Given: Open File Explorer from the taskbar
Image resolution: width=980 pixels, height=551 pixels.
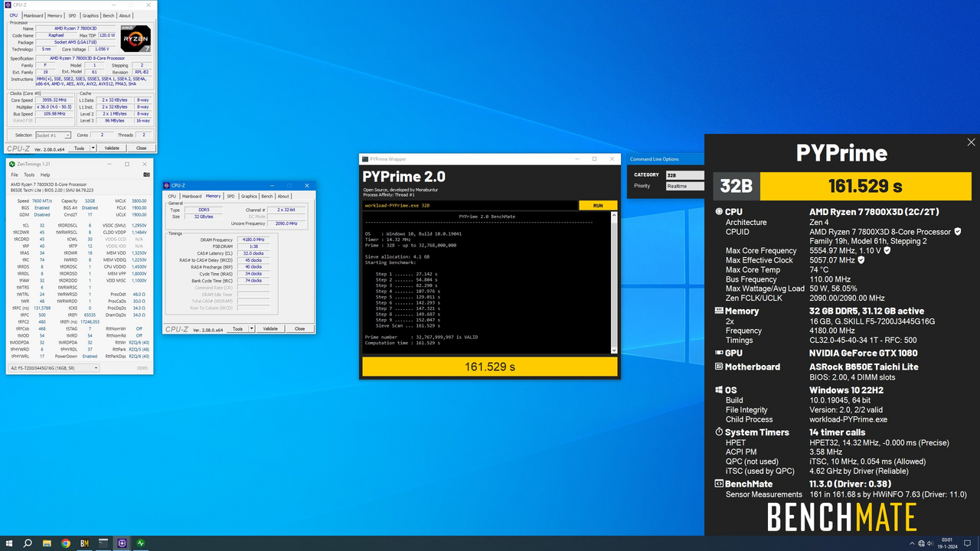Looking at the screenshot, I should pyautogui.click(x=47, y=543).
